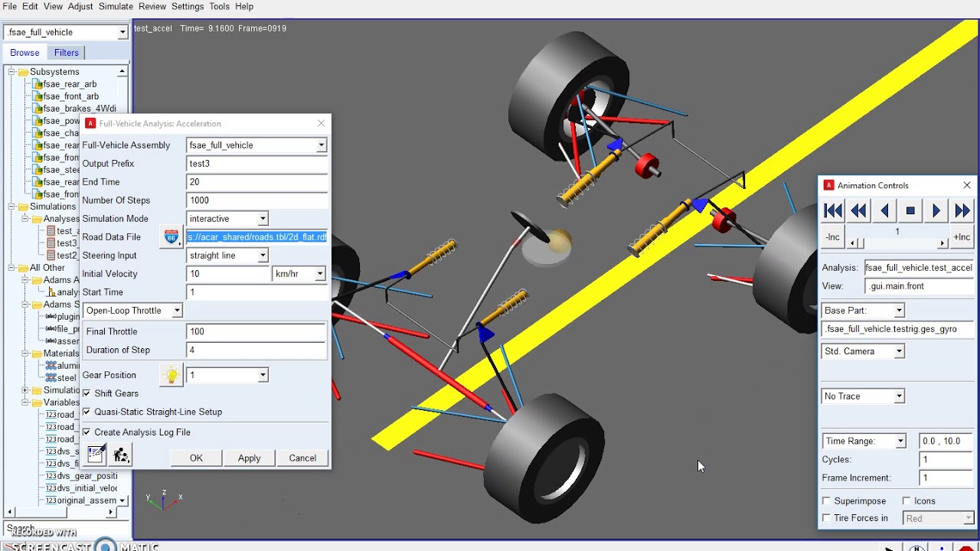Enable the Icons checkbox

[906, 501]
